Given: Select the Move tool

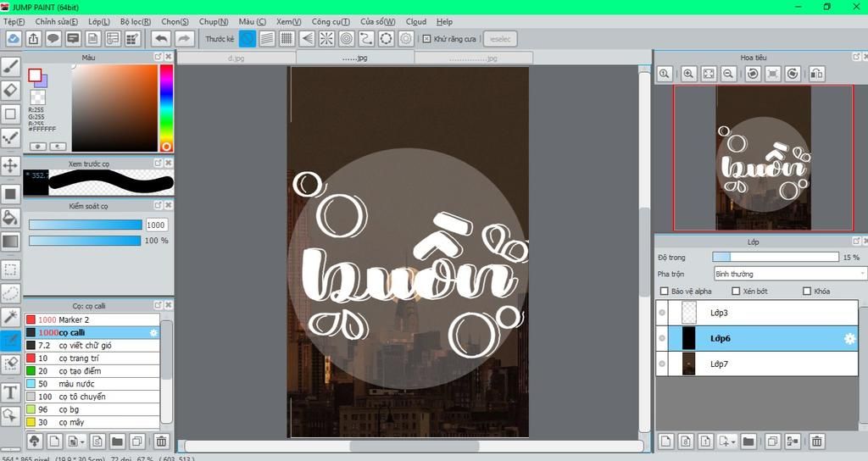Looking at the screenshot, I should 10,165.
